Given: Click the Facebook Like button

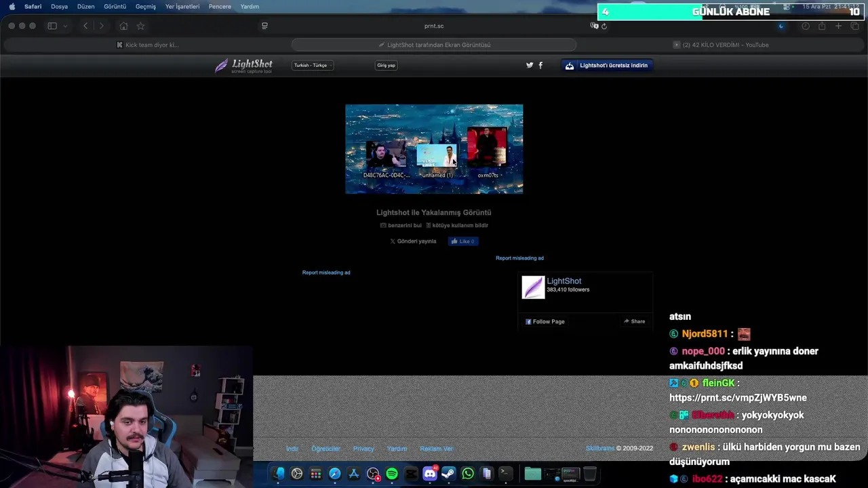Looking at the screenshot, I should click(x=463, y=241).
